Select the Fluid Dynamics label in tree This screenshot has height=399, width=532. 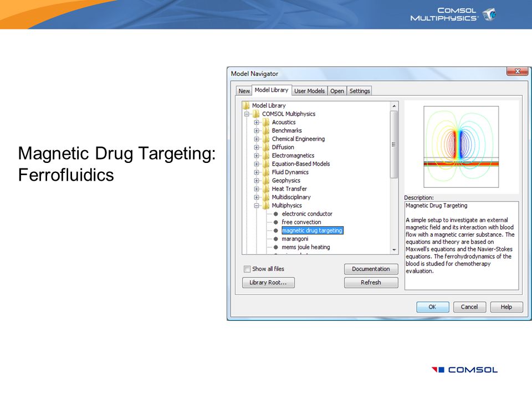(290, 172)
